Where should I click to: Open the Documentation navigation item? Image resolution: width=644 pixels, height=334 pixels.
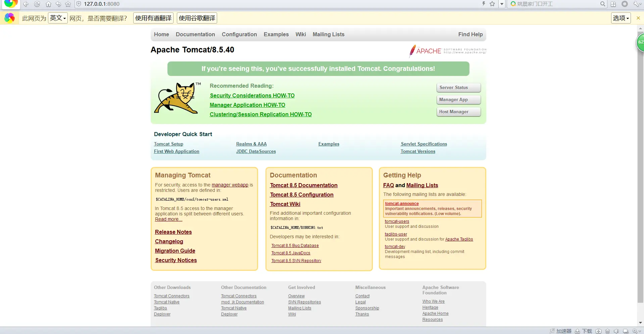click(195, 34)
